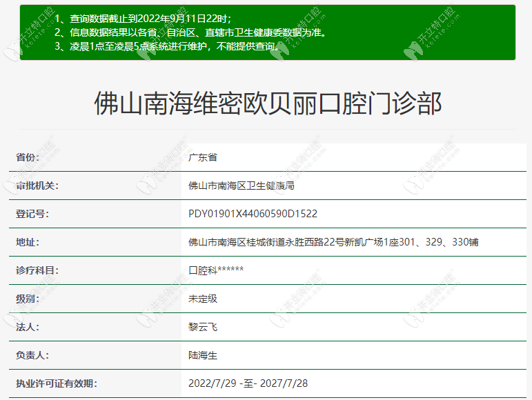Select the value 广东省

[203, 157]
